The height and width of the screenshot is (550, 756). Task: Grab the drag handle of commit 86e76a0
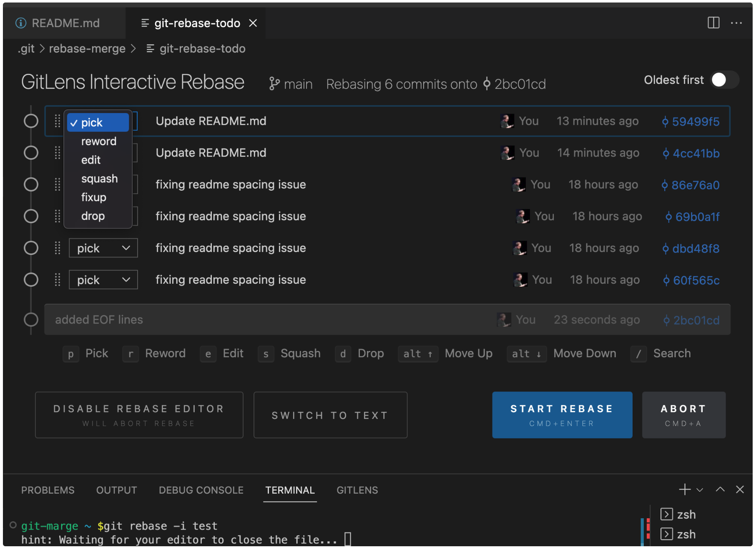click(58, 184)
